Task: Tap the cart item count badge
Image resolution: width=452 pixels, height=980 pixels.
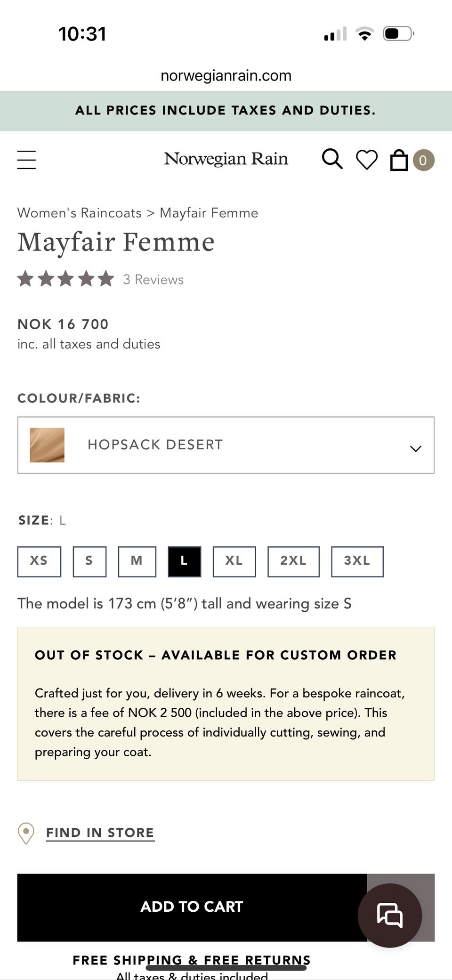Action: (423, 160)
